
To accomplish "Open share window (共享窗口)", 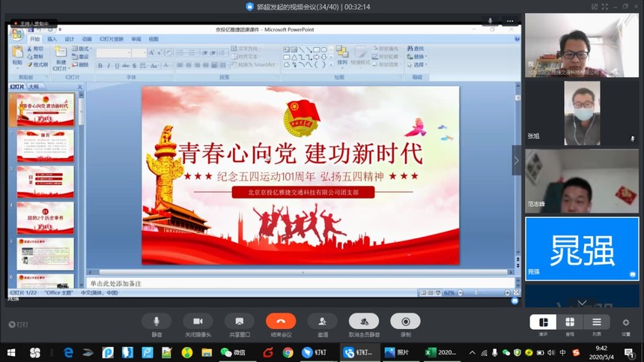I will (x=240, y=322).
